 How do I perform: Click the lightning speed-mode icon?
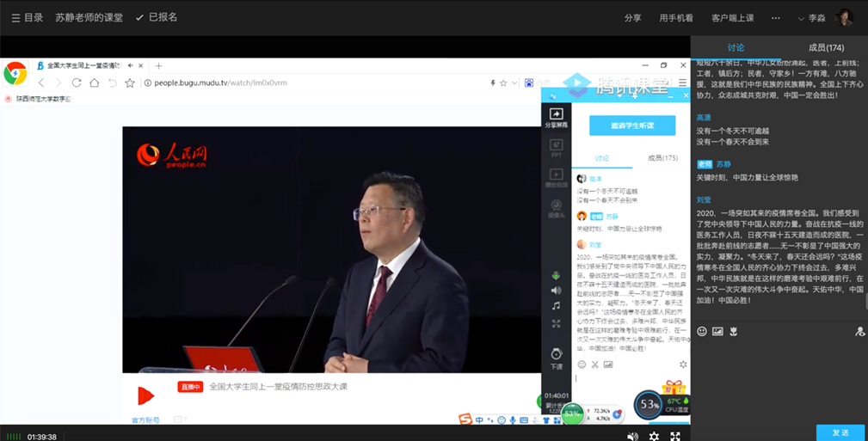493,83
